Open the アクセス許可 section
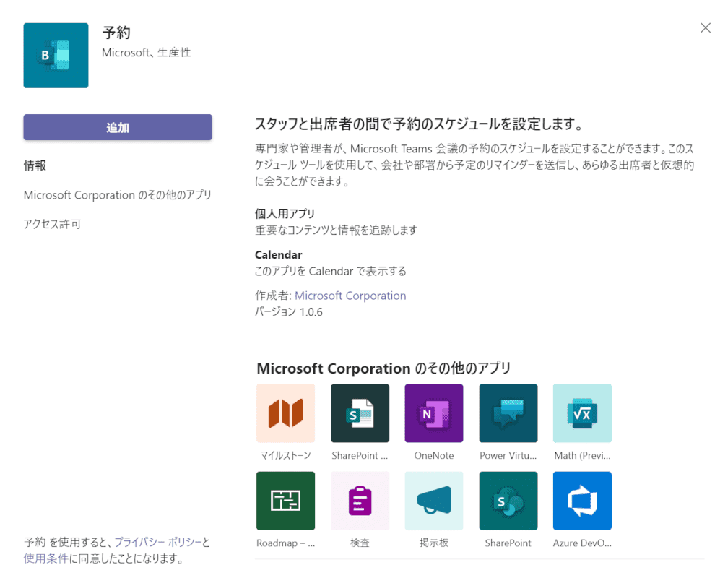 [53, 224]
